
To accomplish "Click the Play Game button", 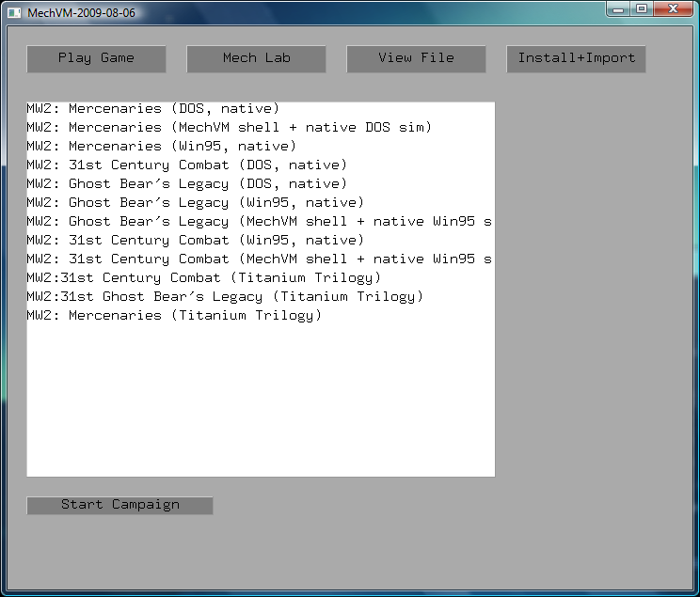I will pyautogui.click(x=96, y=58).
